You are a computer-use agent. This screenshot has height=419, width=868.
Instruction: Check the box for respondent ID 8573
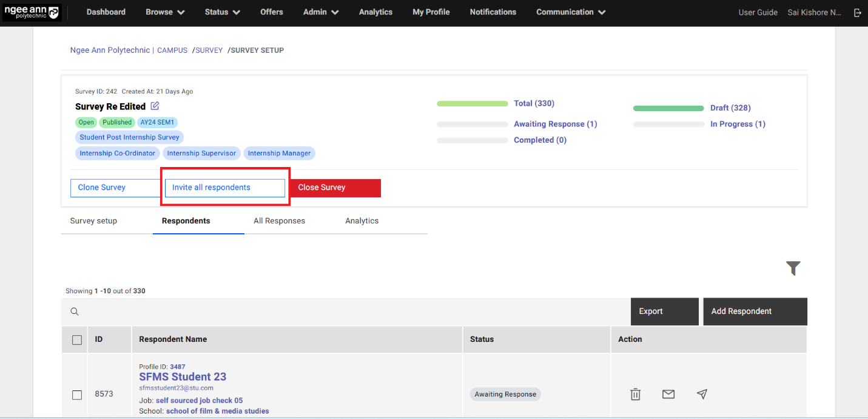pos(77,395)
